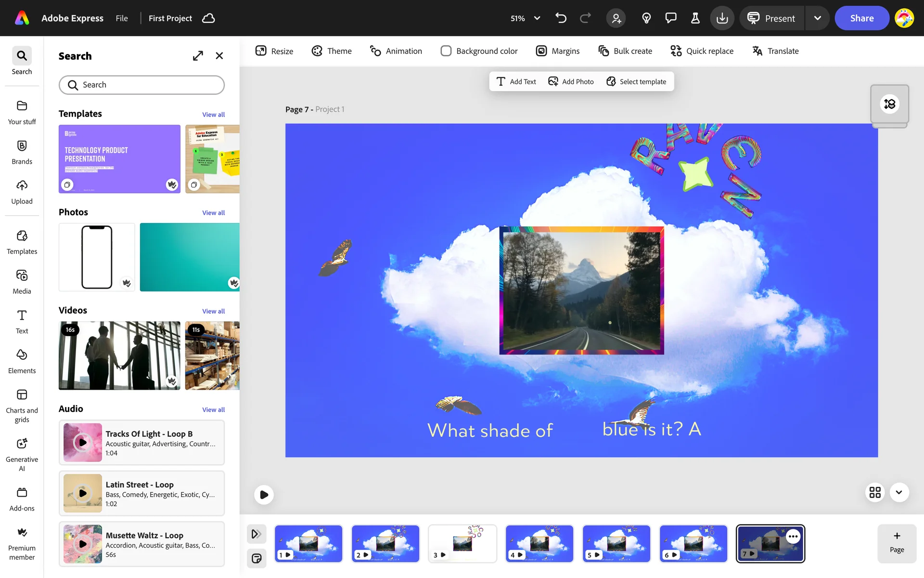
Task: Play the page timeline preview
Action: (x=264, y=495)
